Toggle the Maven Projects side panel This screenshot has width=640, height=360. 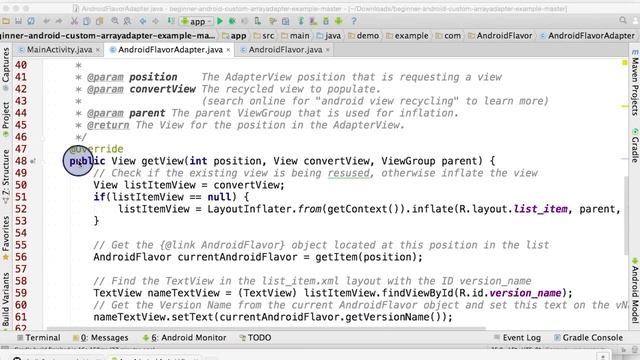coord(635,83)
